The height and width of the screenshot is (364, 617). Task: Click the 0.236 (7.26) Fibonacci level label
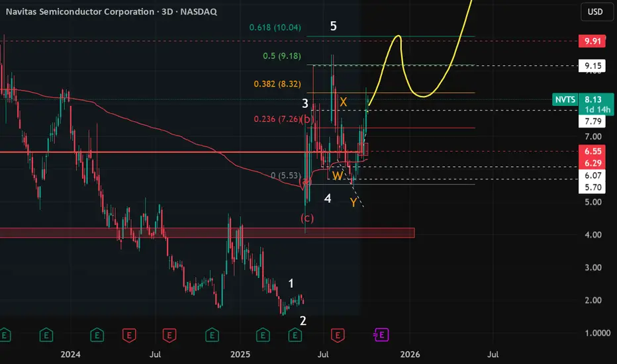pos(277,119)
